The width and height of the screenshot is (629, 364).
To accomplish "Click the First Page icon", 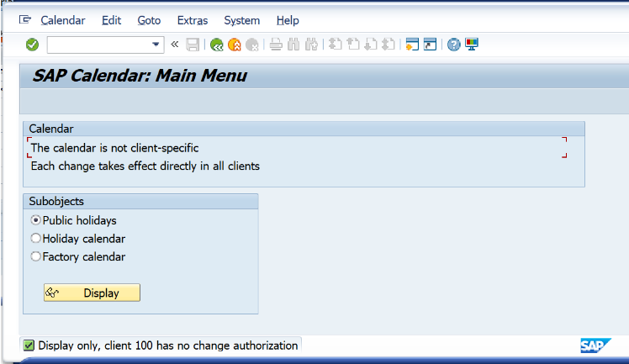I will click(335, 44).
